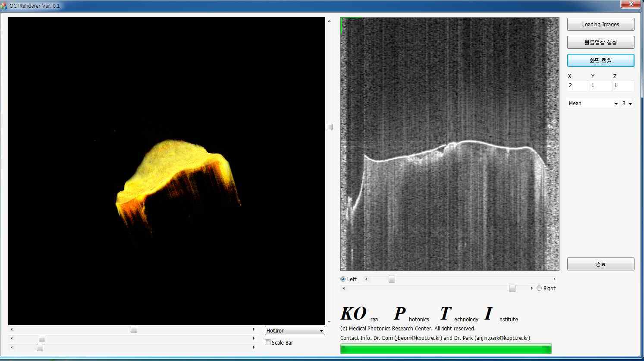Screen dimensions: 644x361
Task: Click left arrow of third 3D slider
Action: coord(12,347)
